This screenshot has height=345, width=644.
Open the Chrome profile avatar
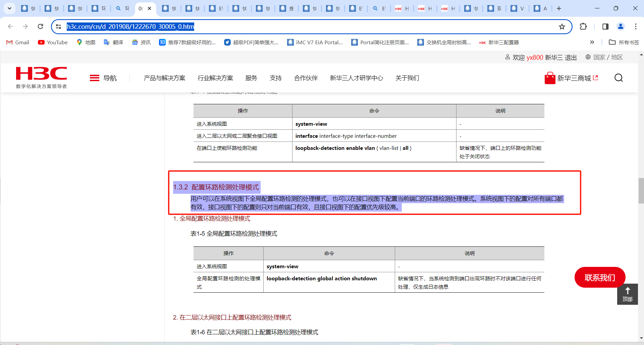[x=621, y=26]
